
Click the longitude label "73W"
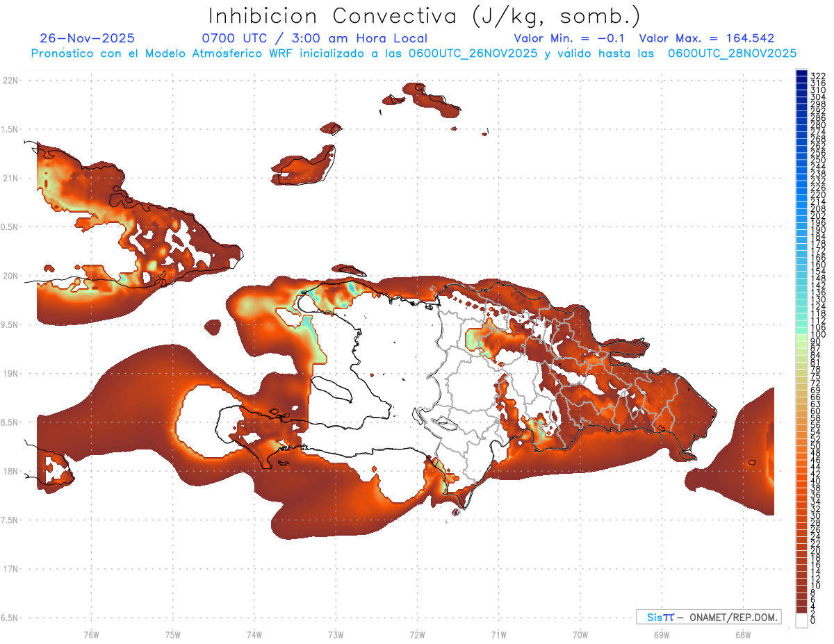point(336,634)
